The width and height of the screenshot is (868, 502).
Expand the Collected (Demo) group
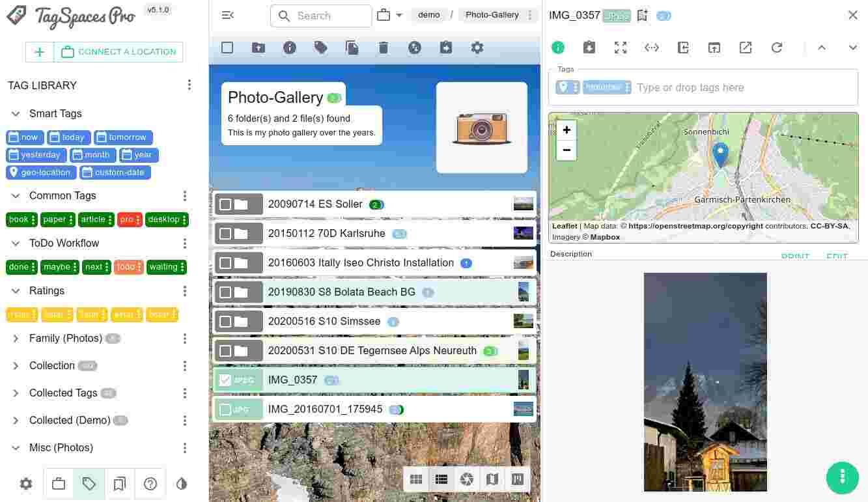(16, 421)
